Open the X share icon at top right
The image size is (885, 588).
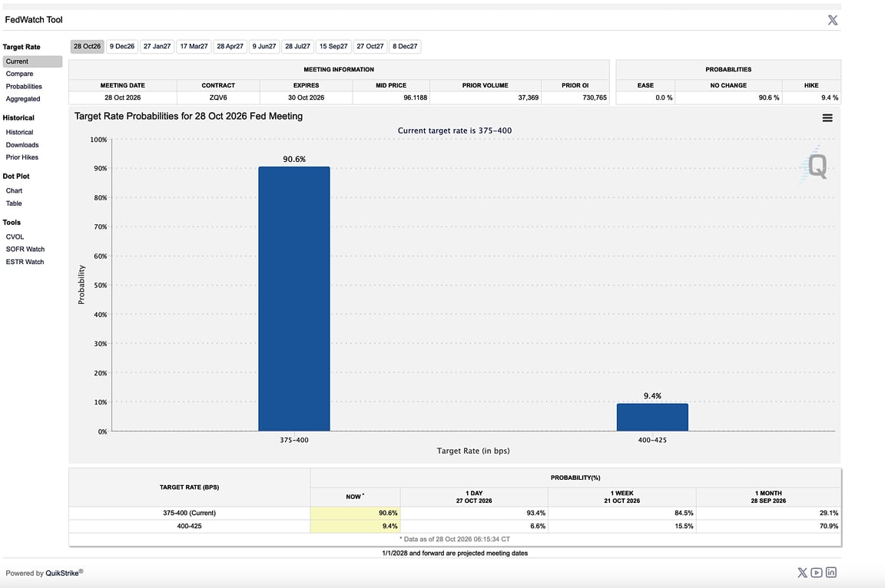[833, 20]
